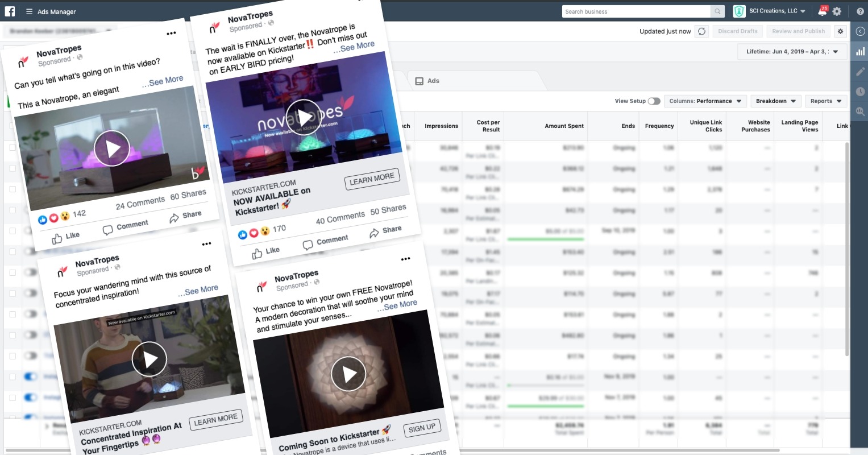Screen dimensions: 868x455
Task: Open the pencil edit icon in right sidebar
Action: click(x=860, y=72)
